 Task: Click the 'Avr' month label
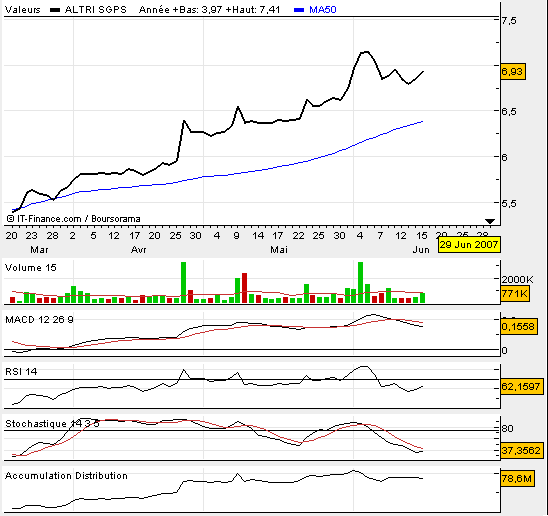point(138,250)
